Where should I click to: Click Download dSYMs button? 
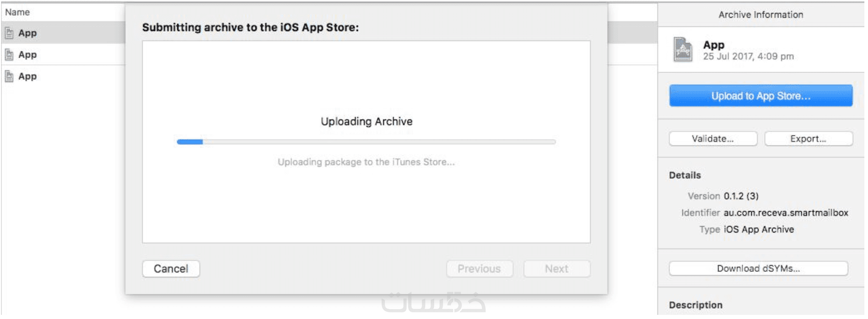[x=758, y=269]
